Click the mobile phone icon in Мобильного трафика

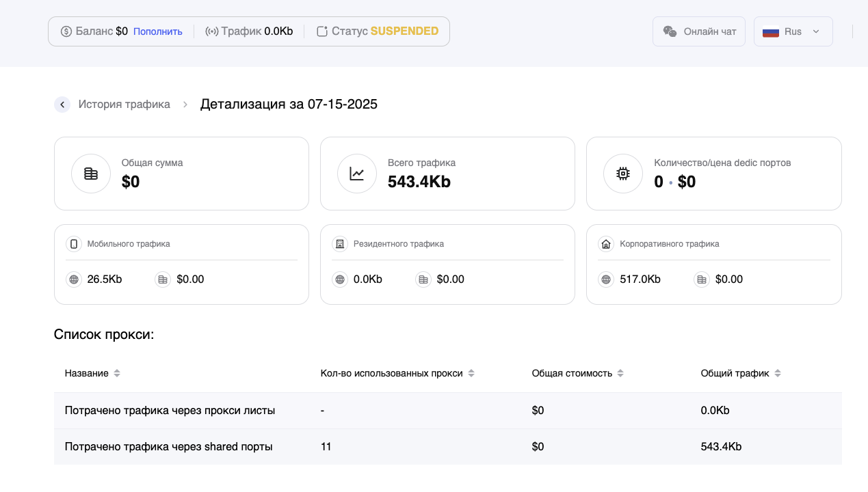pos(74,244)
